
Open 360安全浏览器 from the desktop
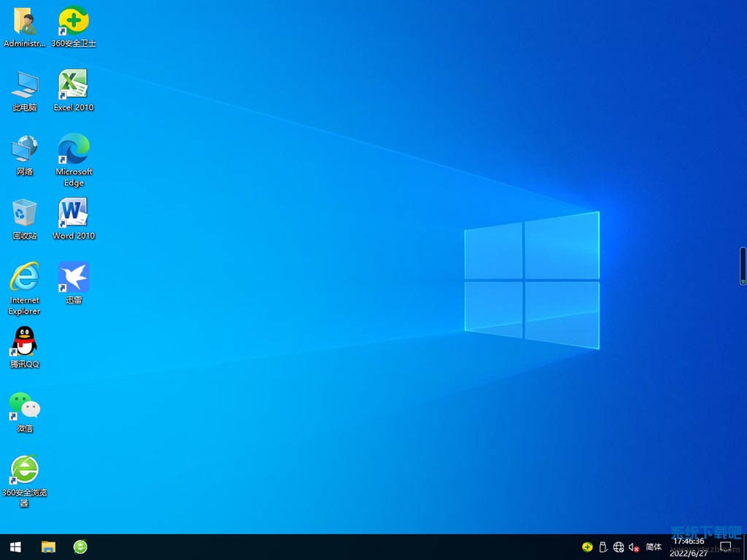tap(24, 470)
